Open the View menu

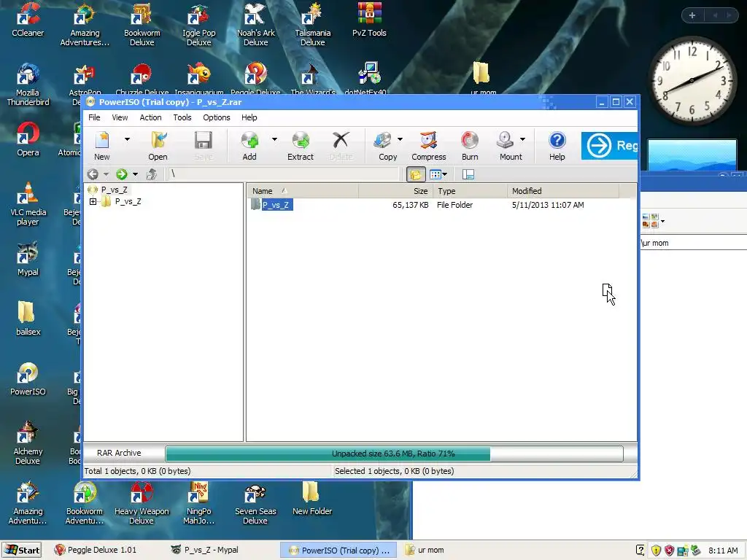tap(120, 117)
